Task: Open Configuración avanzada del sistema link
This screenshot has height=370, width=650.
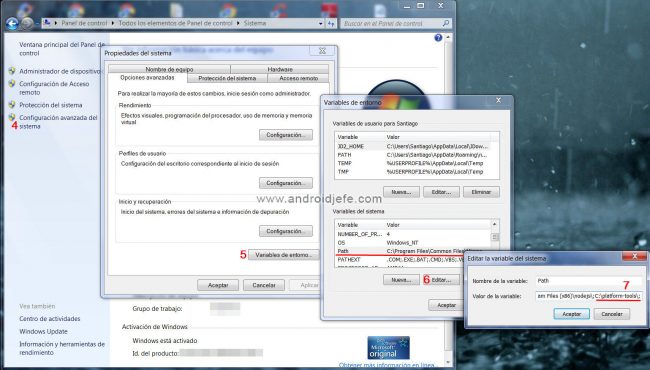Action: coord(58,122)
